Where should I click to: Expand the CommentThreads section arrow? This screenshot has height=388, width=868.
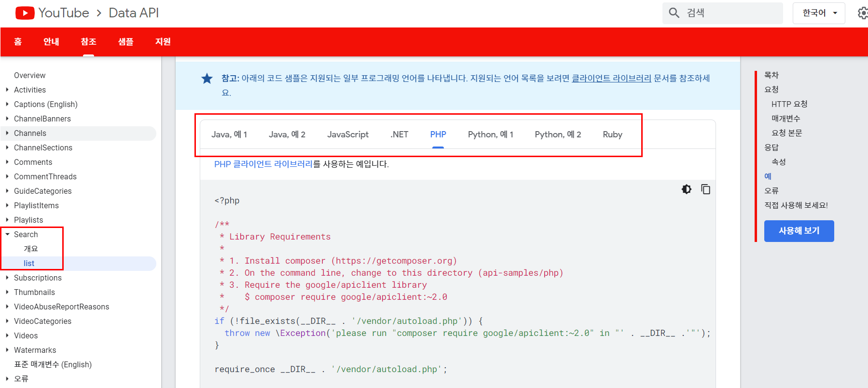coord(7,176)
